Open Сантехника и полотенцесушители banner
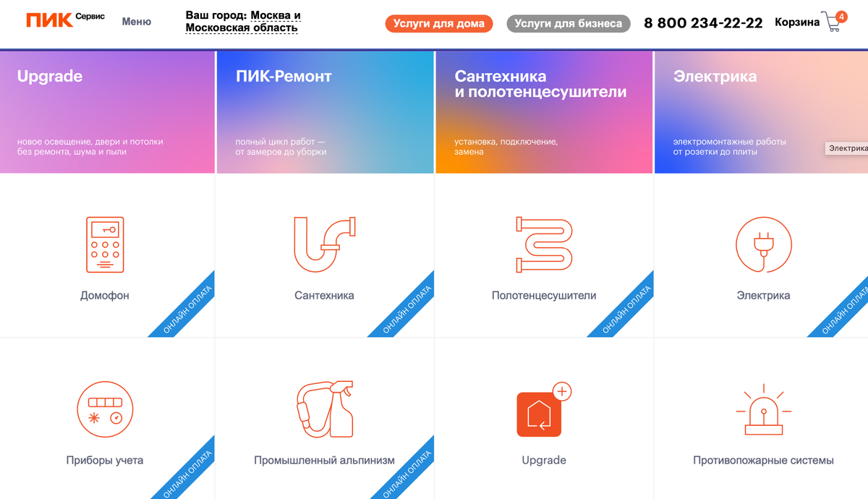 pos(544,112)
